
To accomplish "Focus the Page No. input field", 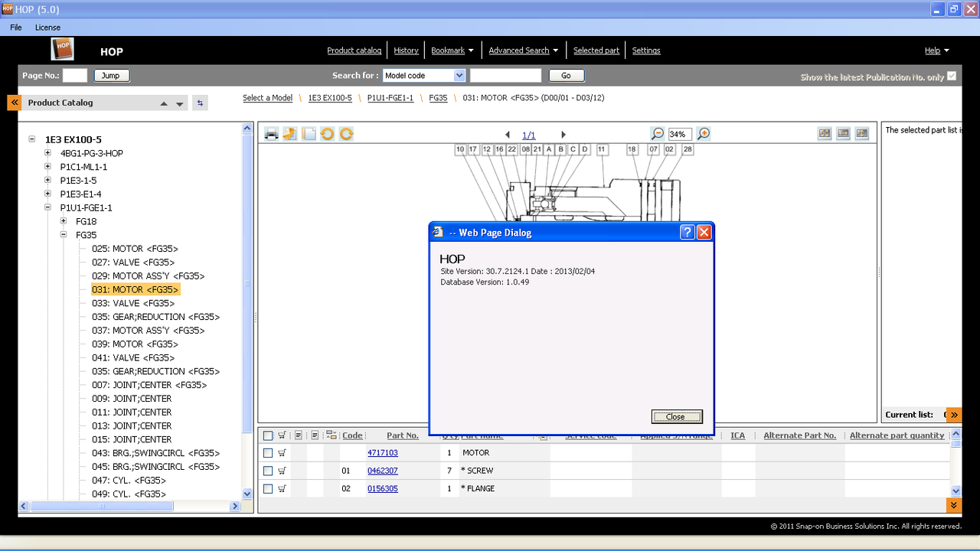I will click(x=75, y=76).
